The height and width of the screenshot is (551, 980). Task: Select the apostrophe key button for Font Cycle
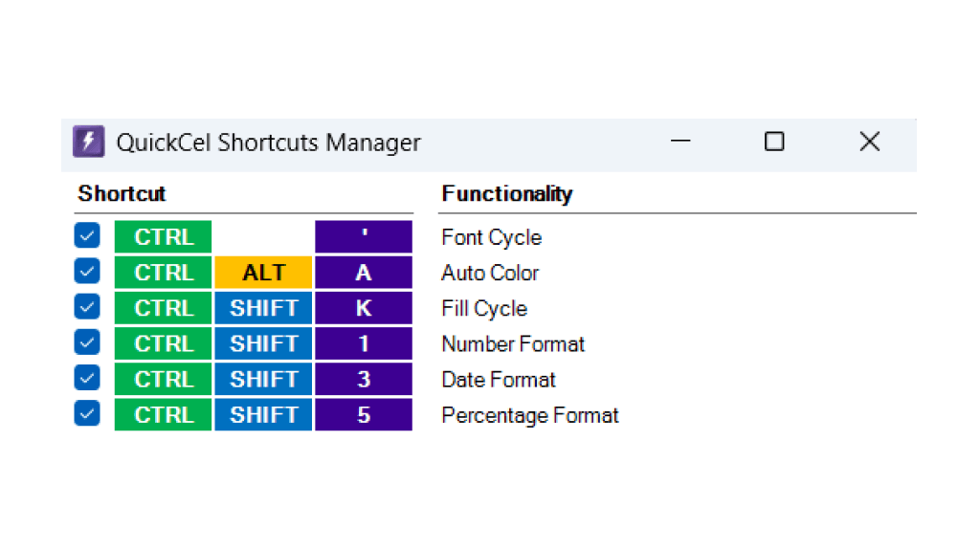[x=364, y=236]
